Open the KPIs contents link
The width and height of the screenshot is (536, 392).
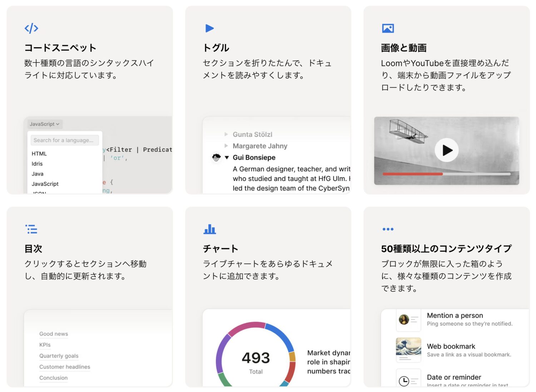45,345
